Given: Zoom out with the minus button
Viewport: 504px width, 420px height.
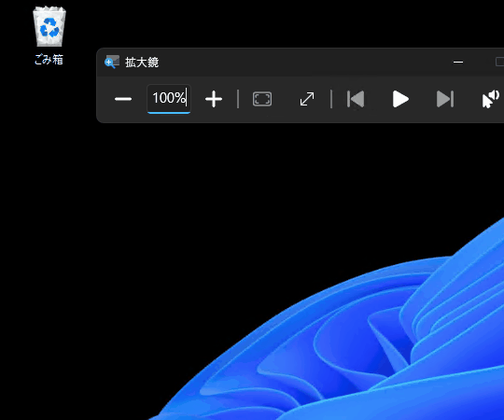Looking at the screenshot, I should 123,99.
